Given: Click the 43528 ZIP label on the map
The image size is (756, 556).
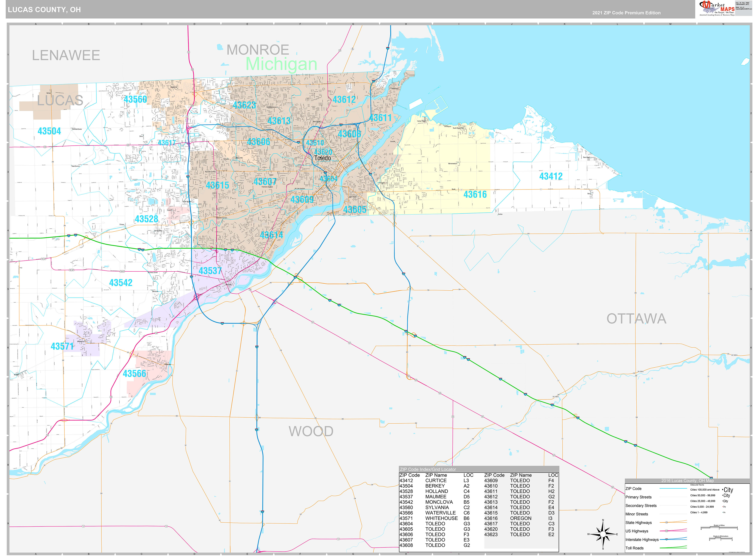Looking at the screenshot, I should 147,219.
